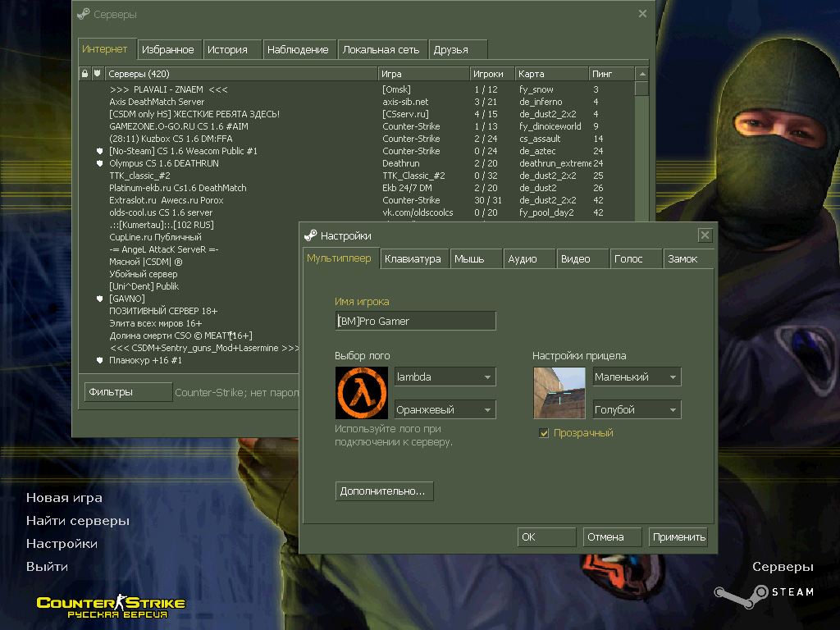Screen dimensions: 840x630
Task: Click the lock column header icon
Action: click(84, 73)
